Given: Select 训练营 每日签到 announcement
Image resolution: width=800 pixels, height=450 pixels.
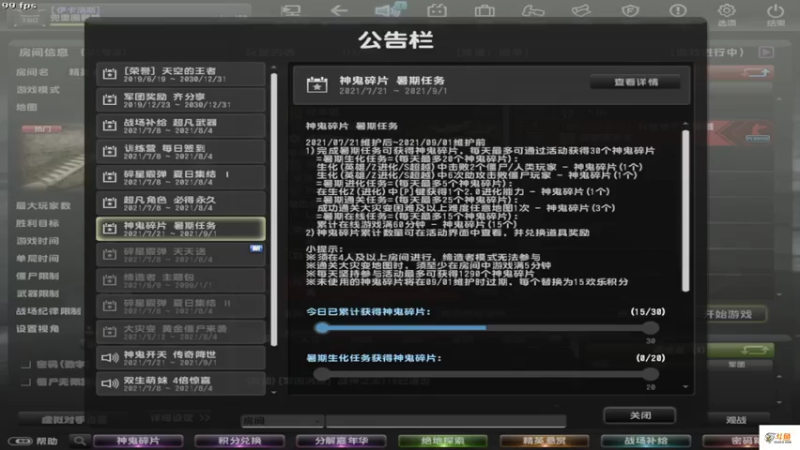Looking at the screenshot, I should pos(181,152).
